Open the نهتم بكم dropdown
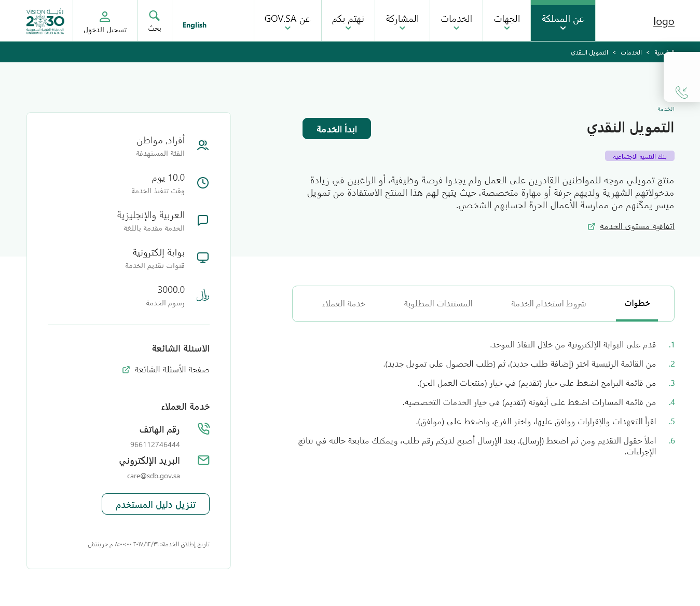This screenshot has height=606, width=700. 348,21
